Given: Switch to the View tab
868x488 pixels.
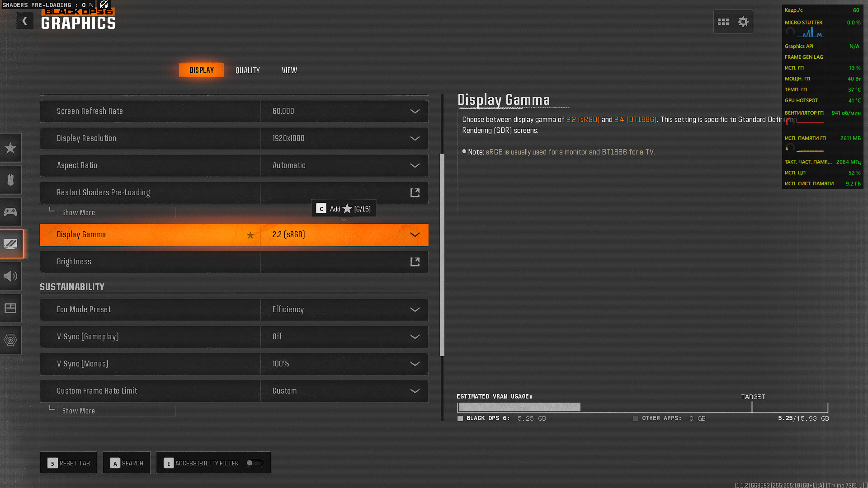Looking at the screenshot, I should [x=289, y=70].
